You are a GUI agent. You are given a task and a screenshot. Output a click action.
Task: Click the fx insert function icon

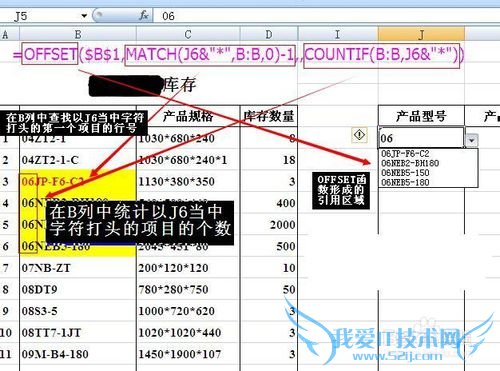coord(144,15)
